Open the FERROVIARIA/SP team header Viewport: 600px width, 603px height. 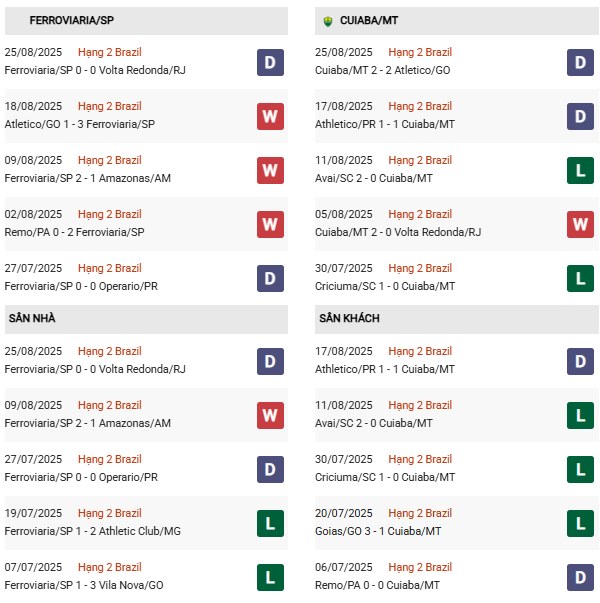point(72,20)
